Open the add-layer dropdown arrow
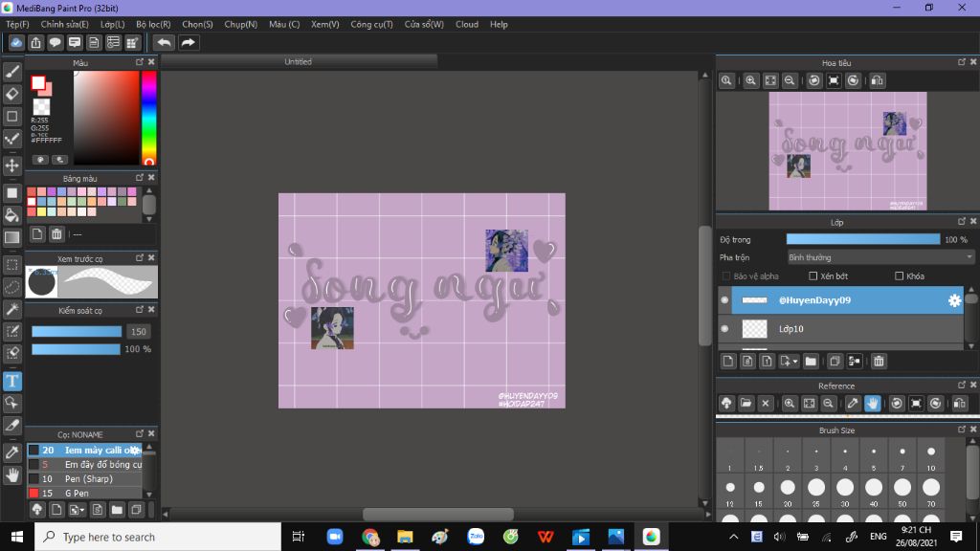The height and width of the screenshot is (551, 980). pos(795,362)
